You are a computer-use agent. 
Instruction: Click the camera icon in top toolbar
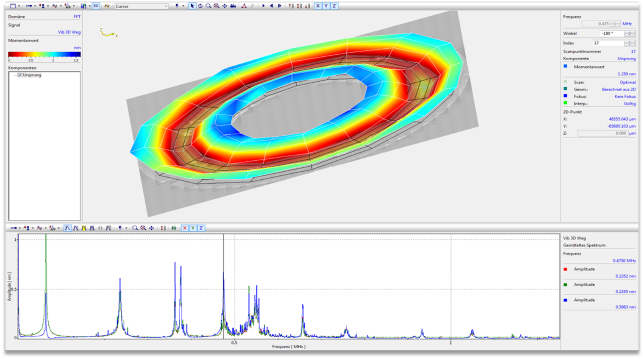coord(233,6)
